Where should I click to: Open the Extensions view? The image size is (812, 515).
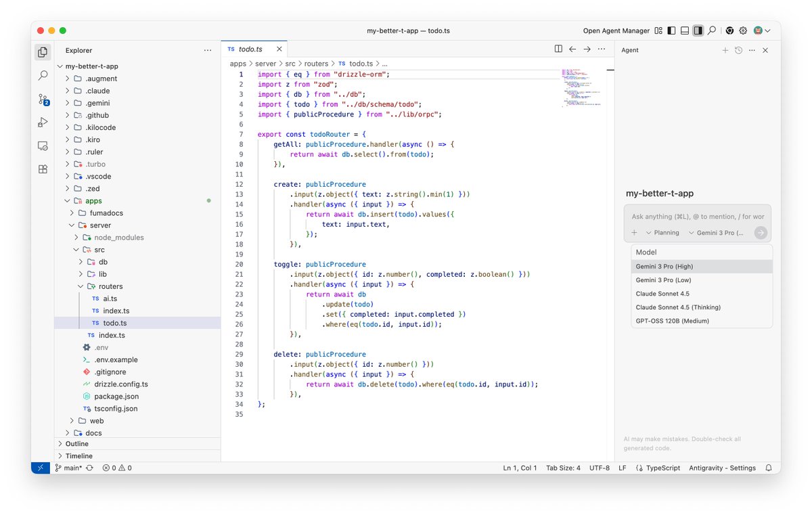43,169
